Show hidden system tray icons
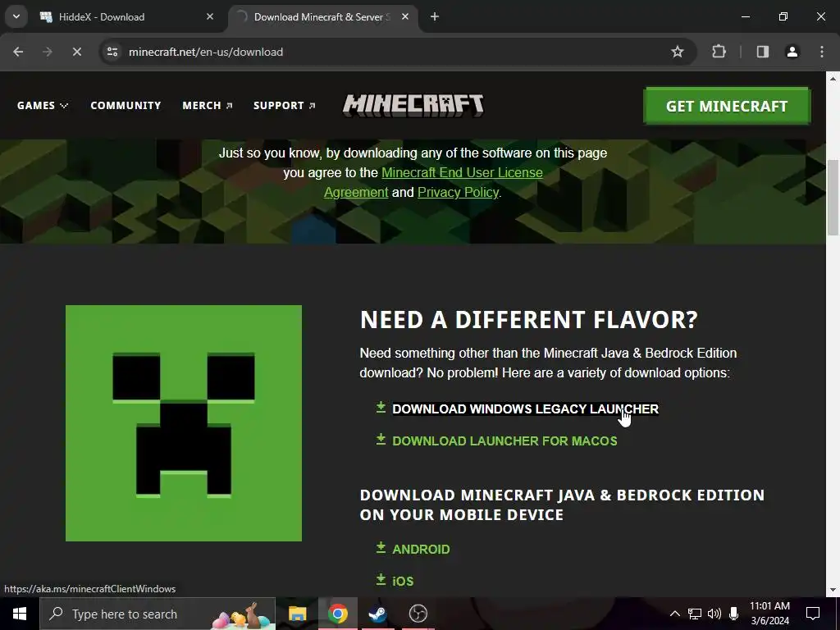This screenshot has height=630, width=840. pyautogui.click(x=675, y=614)
